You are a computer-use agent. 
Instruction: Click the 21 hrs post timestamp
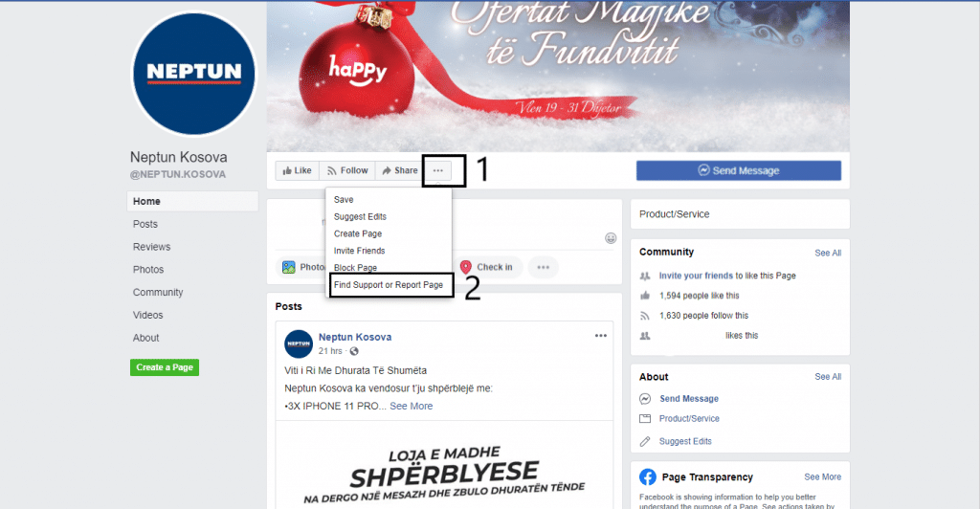pos(330,351)
